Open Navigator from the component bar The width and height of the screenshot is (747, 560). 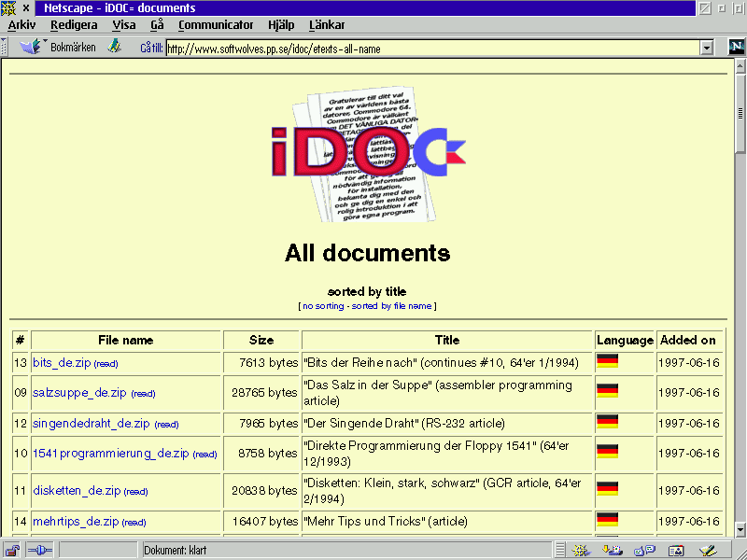tap(581, 551)
